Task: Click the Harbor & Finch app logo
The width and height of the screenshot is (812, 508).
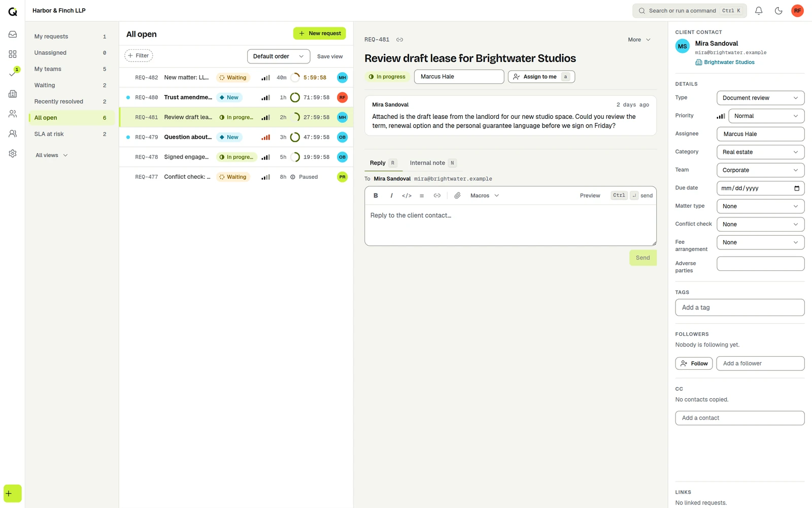Action: (x=13, y=11)
